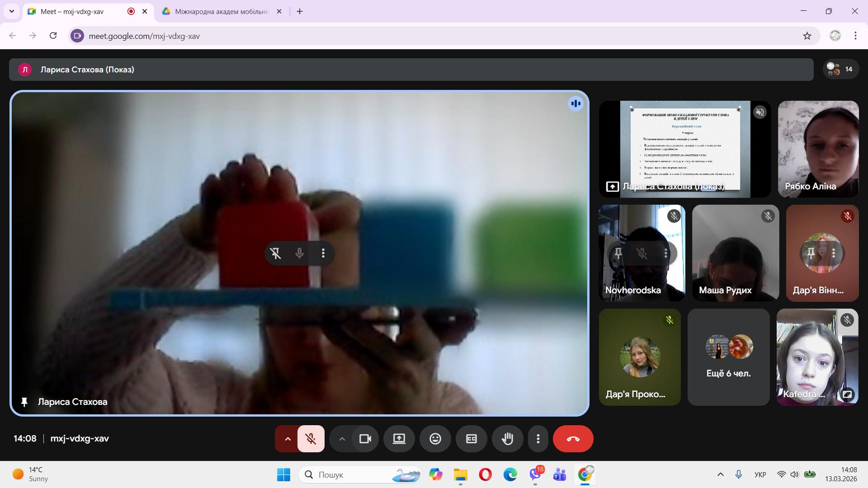Open three-dot options on Дар'я Вінн tile
This screenshot has height=488, width=868.
point(834,253)
